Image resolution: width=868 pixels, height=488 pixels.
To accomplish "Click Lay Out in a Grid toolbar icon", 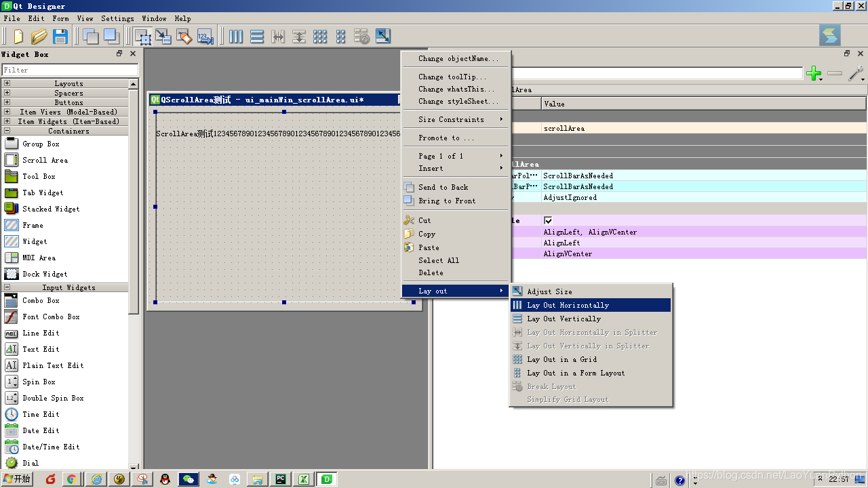I will [x=320, y=36].
